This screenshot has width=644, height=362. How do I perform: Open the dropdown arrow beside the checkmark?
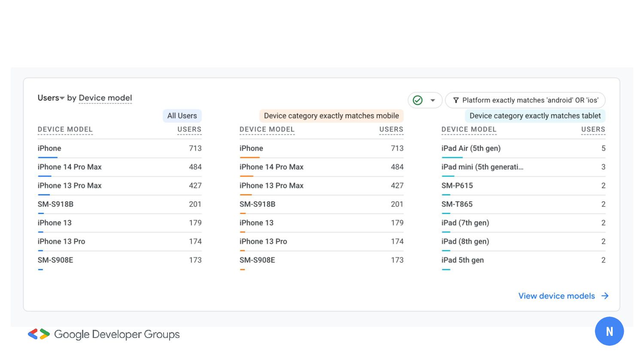click(x=433, y=100)
